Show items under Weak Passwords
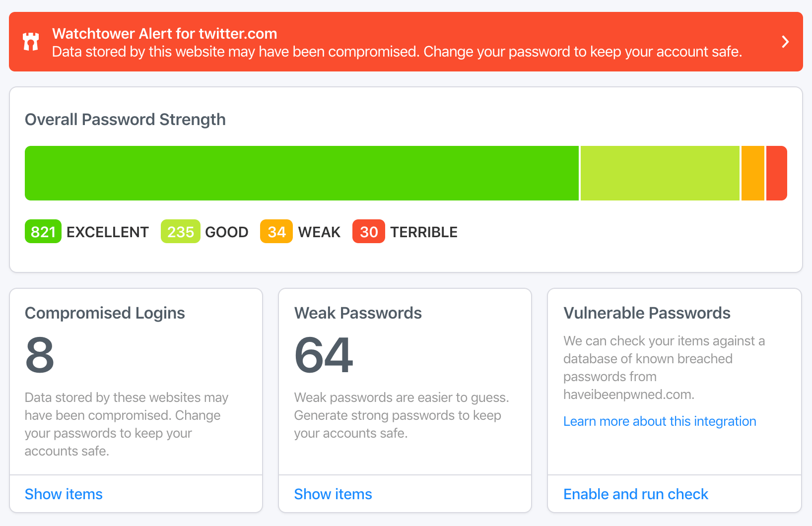The width and height of the screenshot is (812, 526). coord(333,494)
